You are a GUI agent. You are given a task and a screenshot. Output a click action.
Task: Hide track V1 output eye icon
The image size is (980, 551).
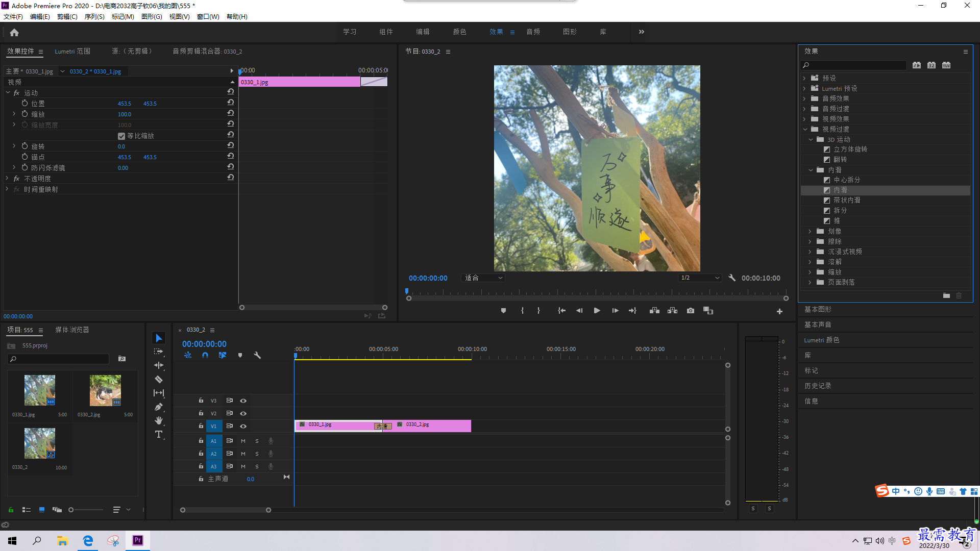[243, 427]
